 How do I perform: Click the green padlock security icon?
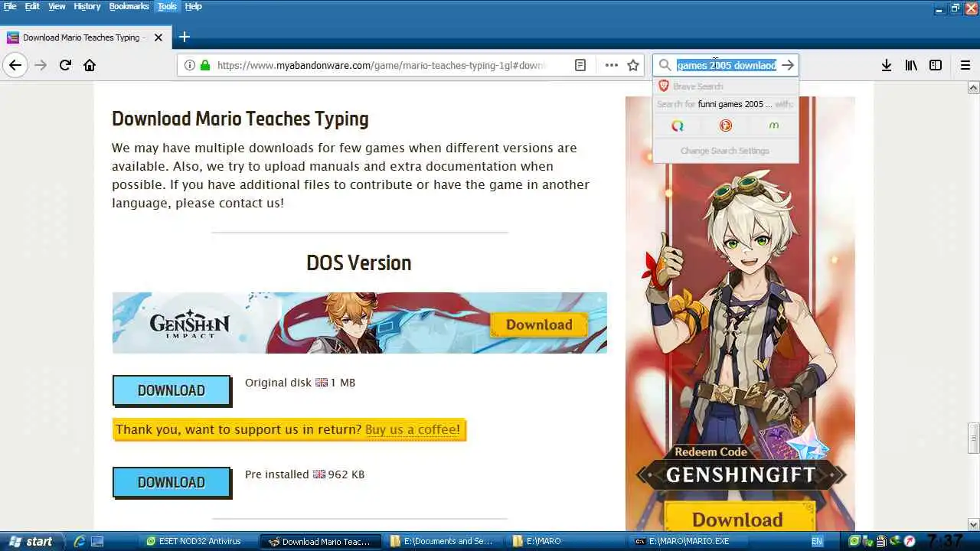(x=204, y=65)
